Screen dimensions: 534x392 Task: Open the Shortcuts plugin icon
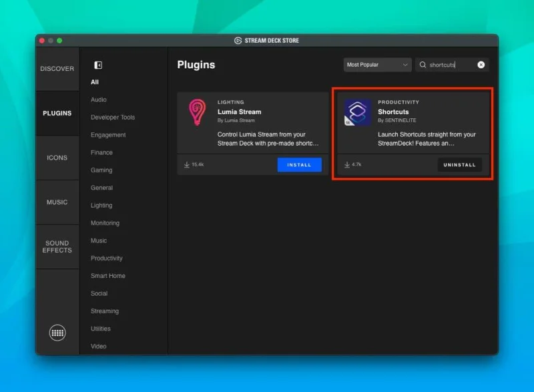(357, 112)
